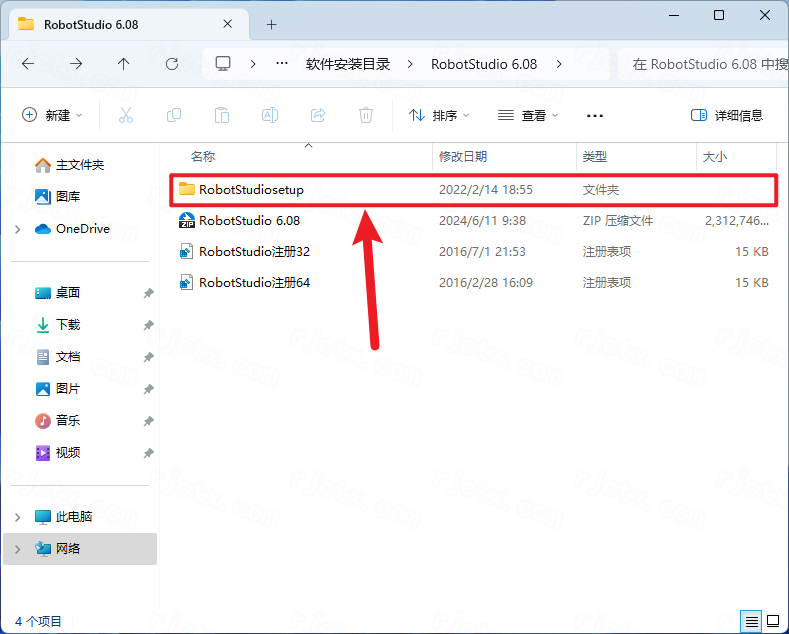
Task: Select the RobotStudiosetup folder
Action: coord(473,190)
